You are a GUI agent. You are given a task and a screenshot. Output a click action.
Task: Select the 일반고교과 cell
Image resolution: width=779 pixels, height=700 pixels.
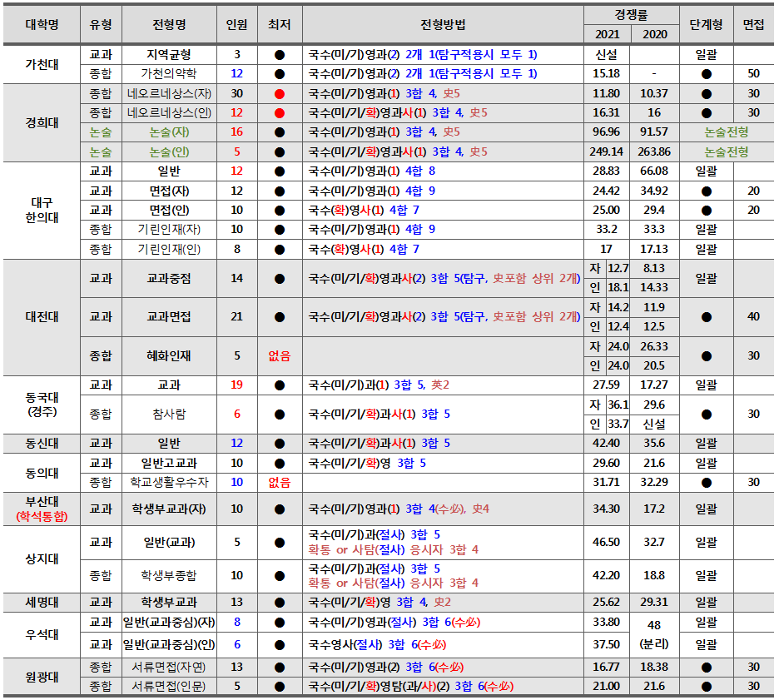169,463
